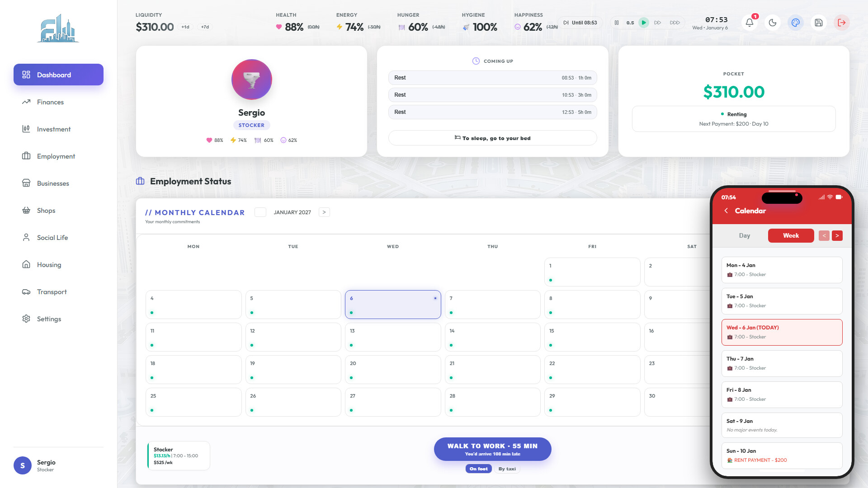Pause time with the pause button
Image resolution: width=868 pixels, height=488 pixels.
click(617, 23)
